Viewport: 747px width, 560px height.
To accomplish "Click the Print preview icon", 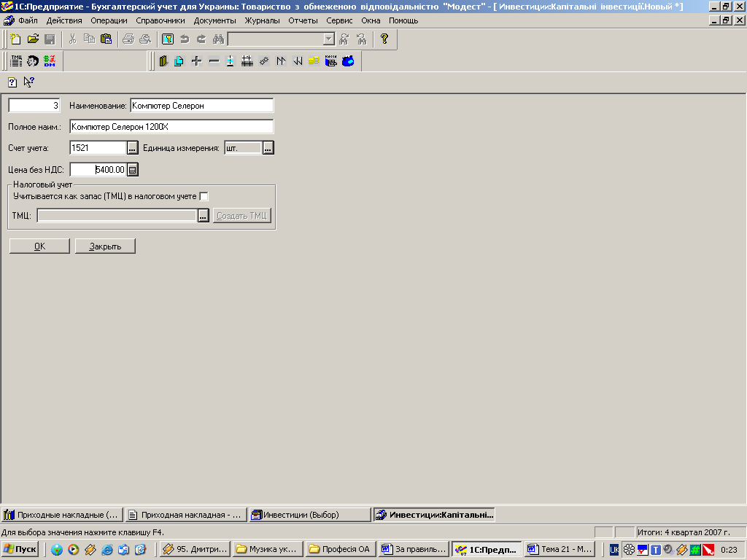I will 145,39.
